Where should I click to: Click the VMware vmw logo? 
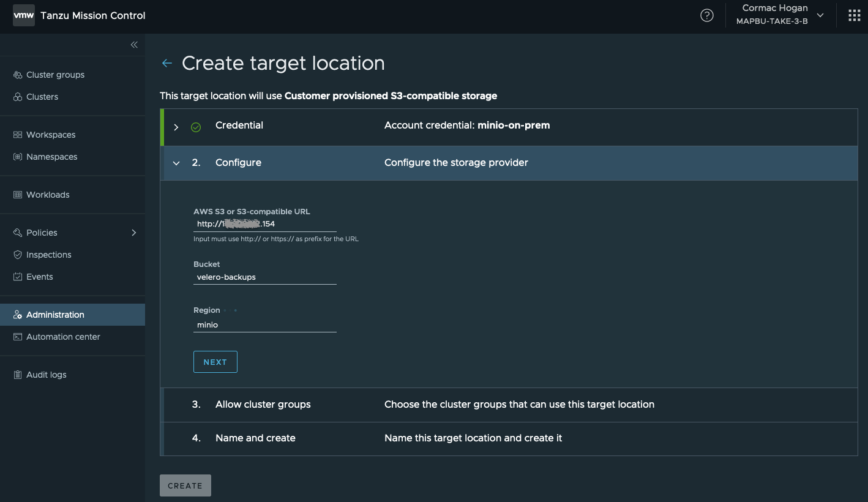point(24,15)
